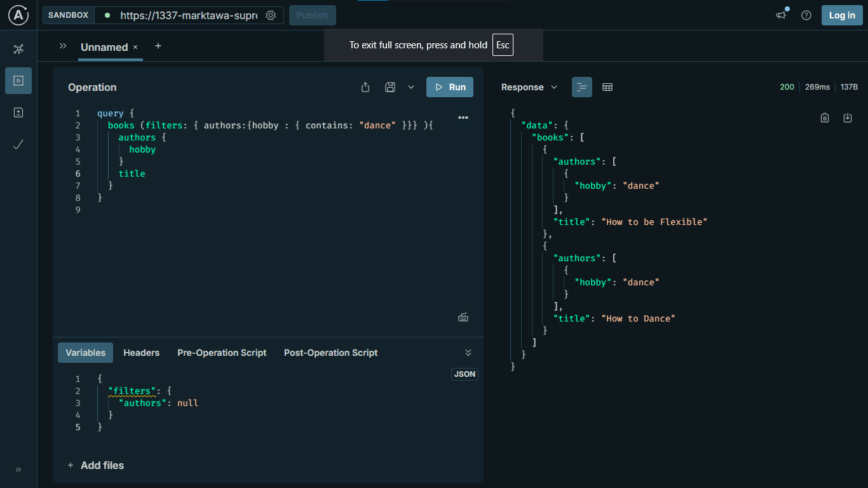
Task: Save the operation with disk icon
Action: pyautogui.click(x=390, y=87)
